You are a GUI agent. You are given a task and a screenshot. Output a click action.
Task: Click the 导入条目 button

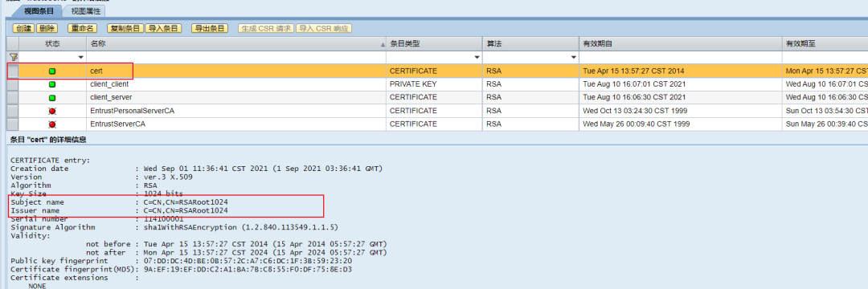click(x=163, y=28)
